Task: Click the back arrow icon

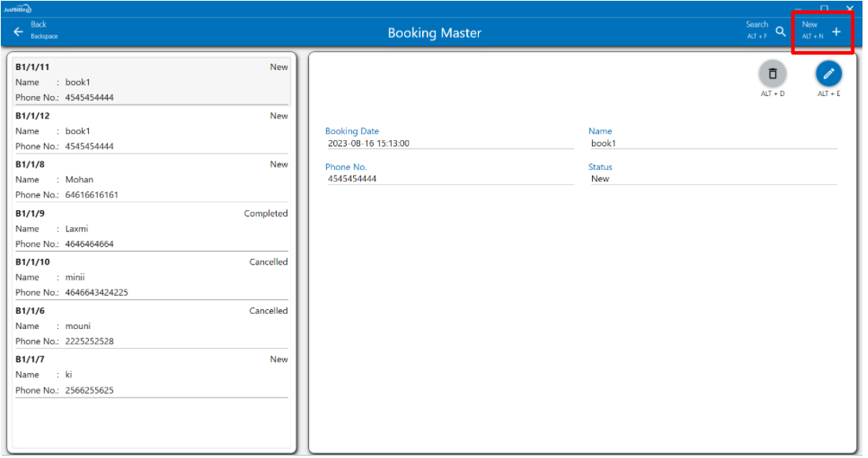Action: pos(18,31)
